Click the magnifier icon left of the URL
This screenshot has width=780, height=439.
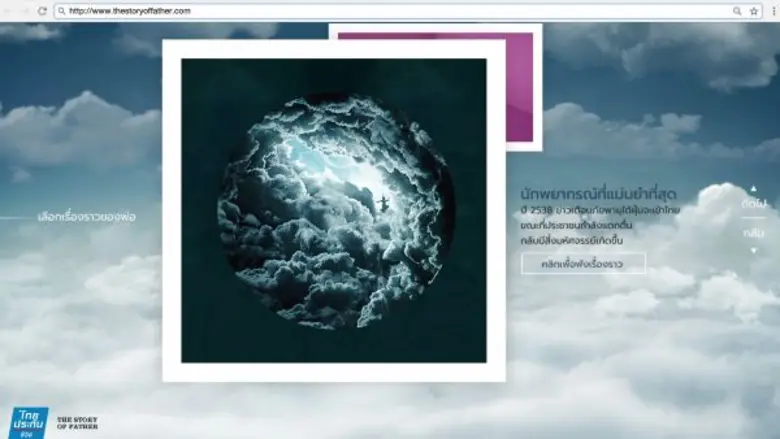click(x=62, y=11)
